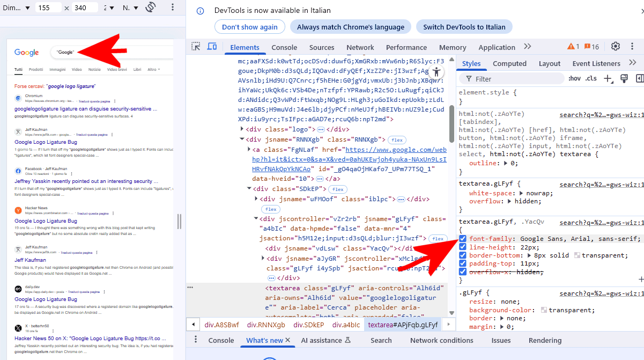Toggle the rendering emulations paintbrush icon

click(x=624, y=79)
